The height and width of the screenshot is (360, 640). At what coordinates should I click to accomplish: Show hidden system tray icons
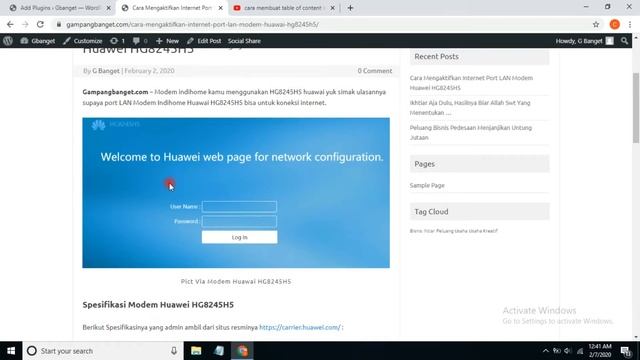[x=546, y=351]
